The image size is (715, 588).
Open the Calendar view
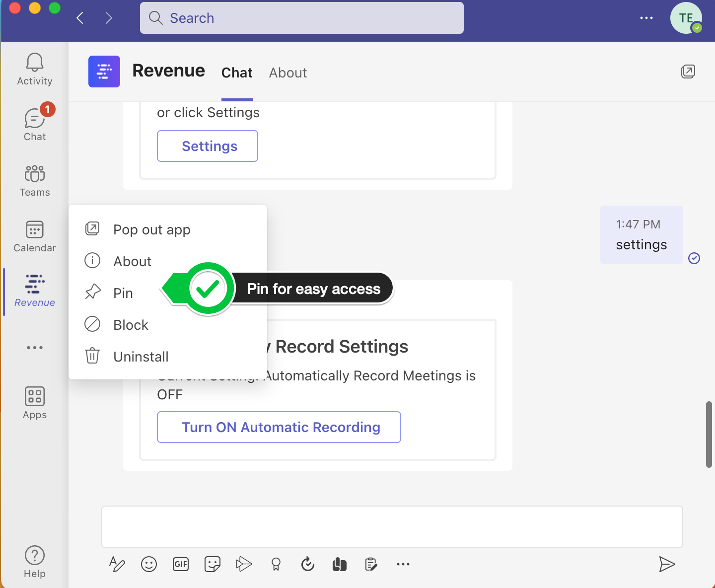click(x=34, y=236)
